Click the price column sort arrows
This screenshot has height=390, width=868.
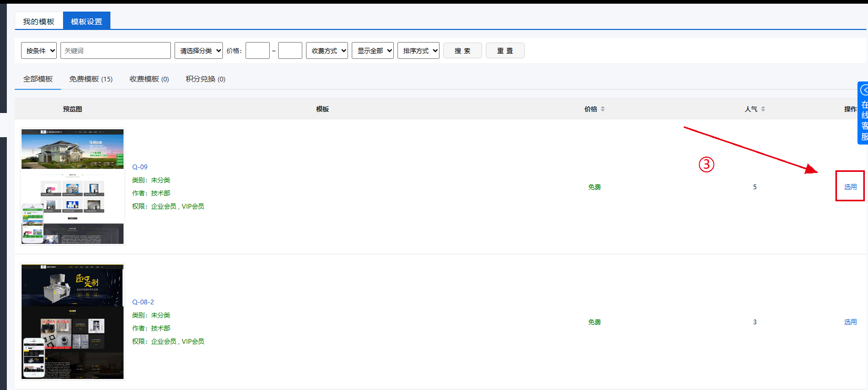(603, 109)
